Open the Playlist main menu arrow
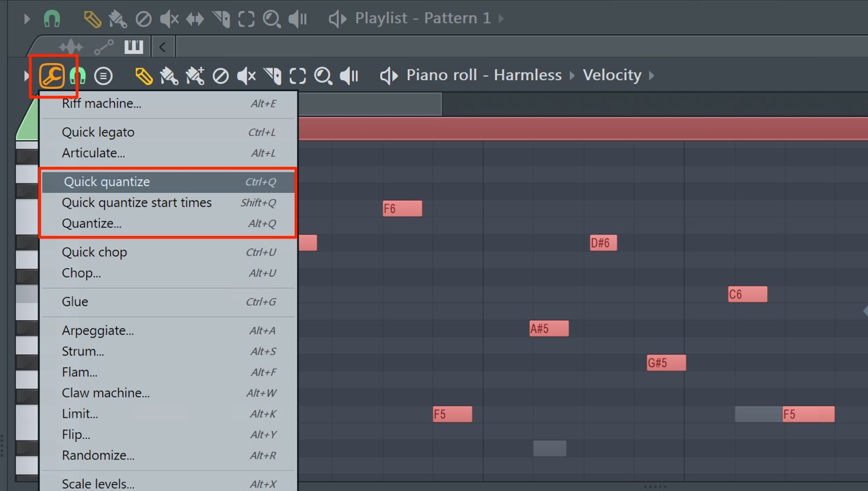This screenshot has height=491, width=868. pyautogui.click(x=27, y=18)
